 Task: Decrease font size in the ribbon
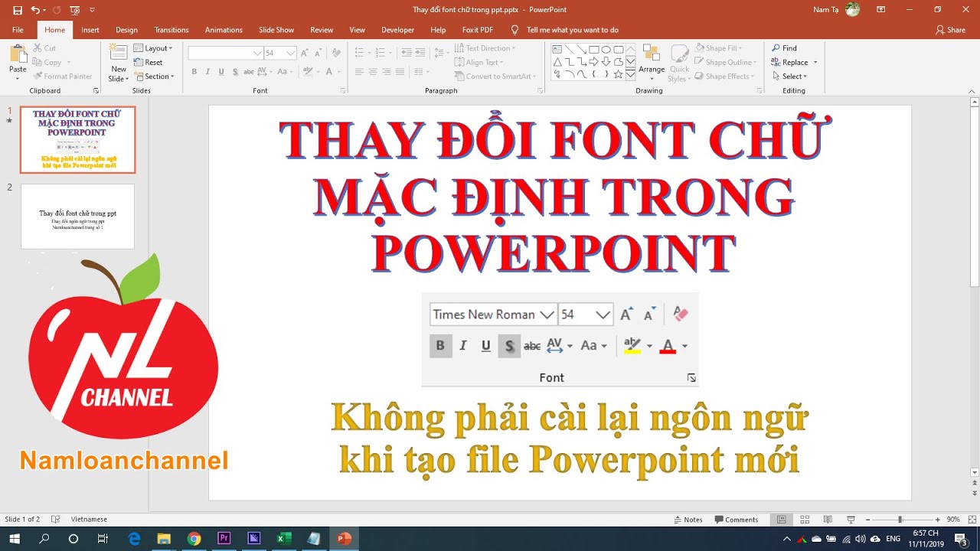(x=318, y=53)
